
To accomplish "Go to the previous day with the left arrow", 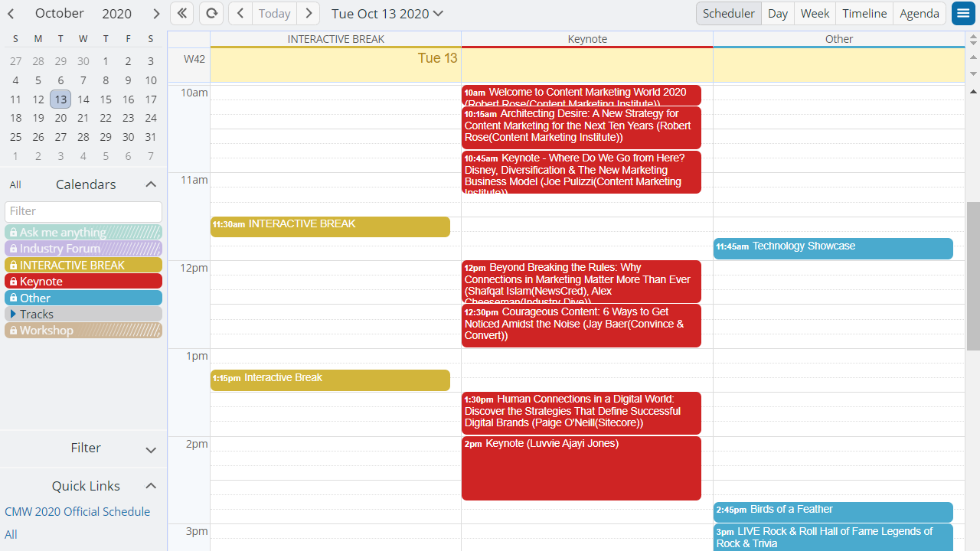I will 240,13.
